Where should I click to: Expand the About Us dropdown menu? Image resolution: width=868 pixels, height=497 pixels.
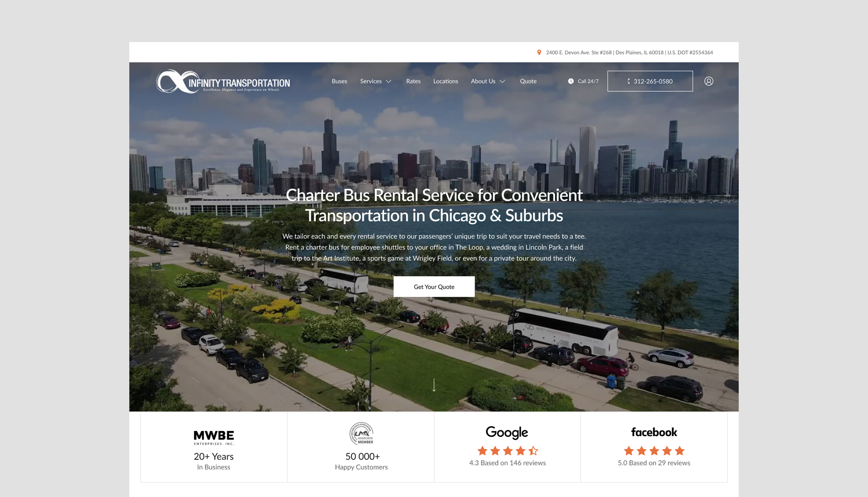(484, 81)
